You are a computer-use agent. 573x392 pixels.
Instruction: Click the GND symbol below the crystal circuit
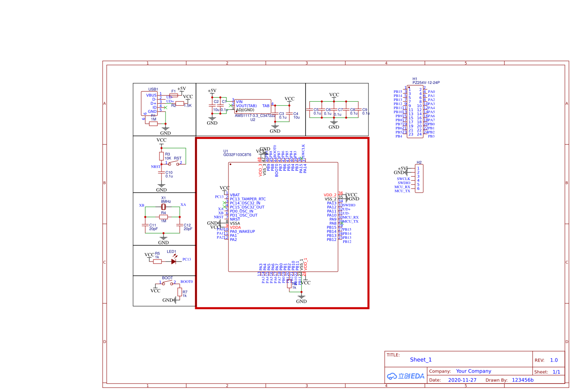click(x=164, y=240)
